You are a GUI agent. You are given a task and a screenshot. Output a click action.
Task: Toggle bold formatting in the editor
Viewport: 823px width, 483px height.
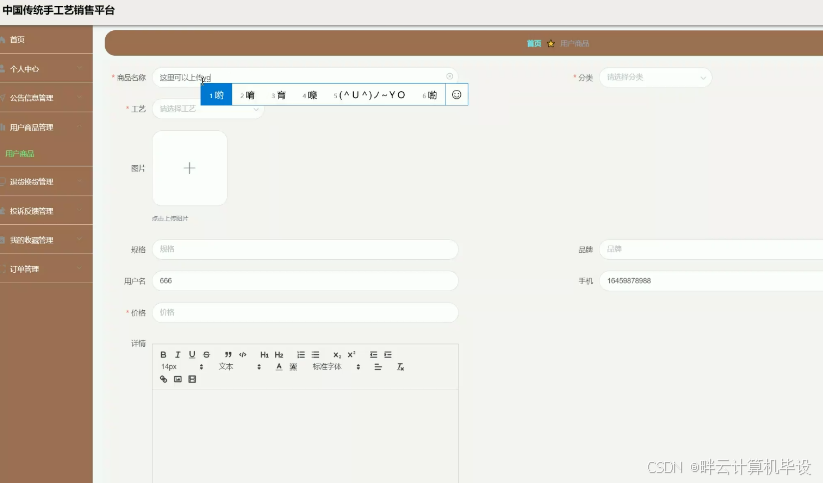(163, 355)
